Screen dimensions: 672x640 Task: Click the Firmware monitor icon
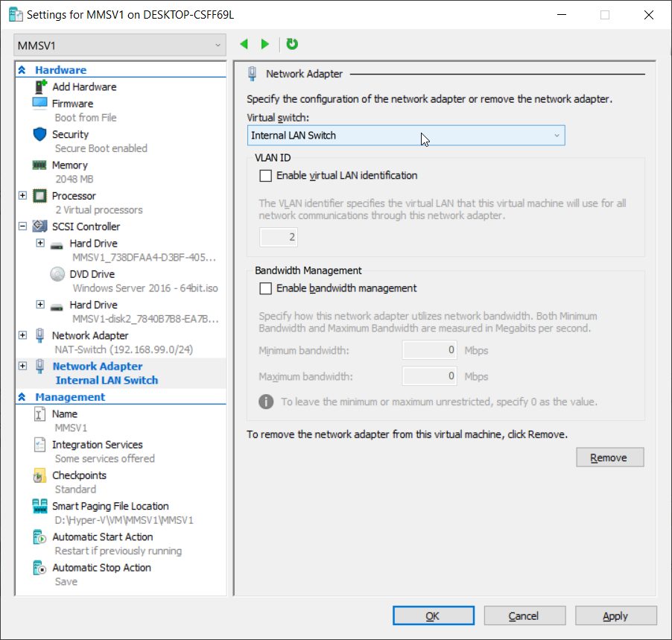[x=39, y=104]
